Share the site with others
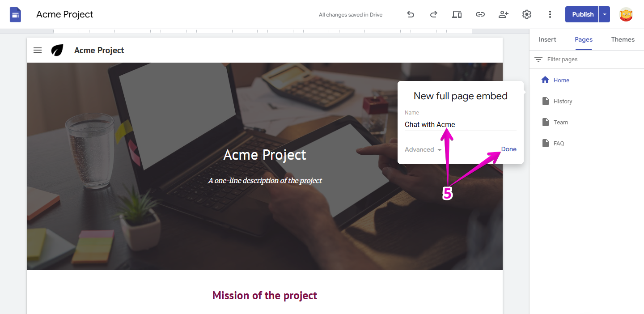This screenshot has width=644, height=314. pyautogui.click(x=504, y=14)
